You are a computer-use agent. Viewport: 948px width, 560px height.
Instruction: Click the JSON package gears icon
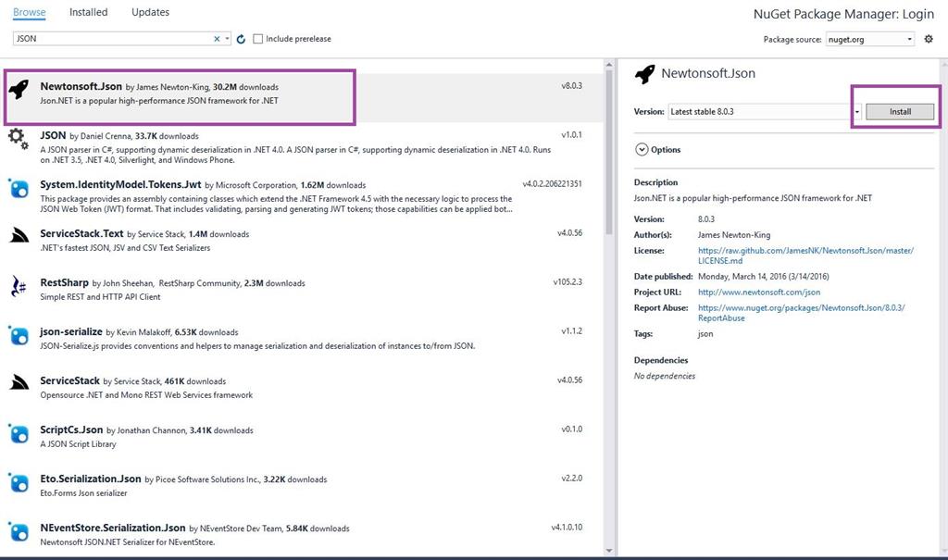[x=18, y=139]
